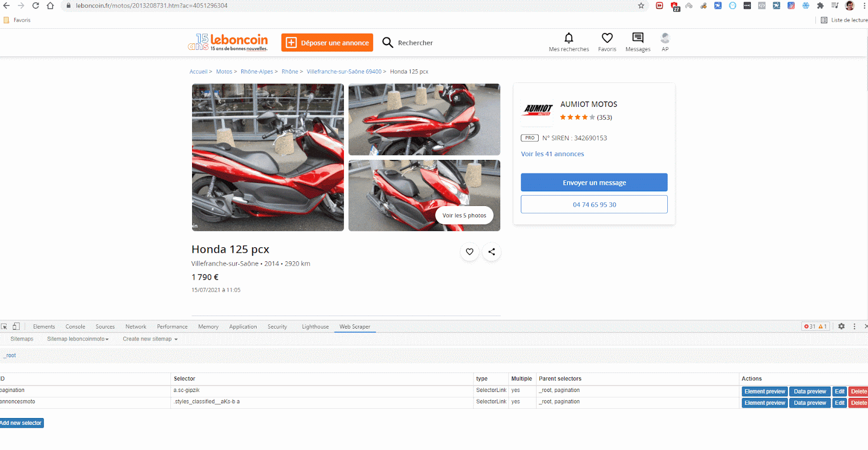
Task: Open AP profile avatar
Action: 665,38
